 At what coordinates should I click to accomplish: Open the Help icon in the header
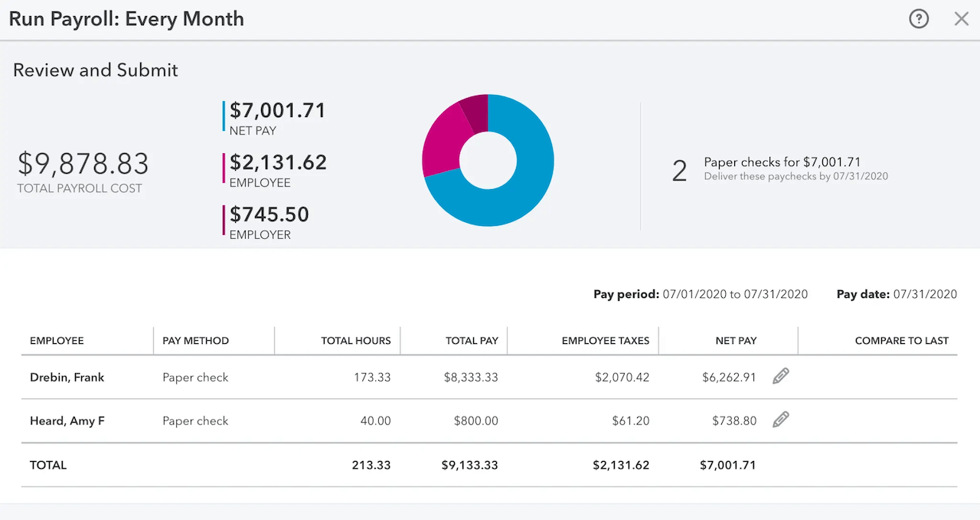[x=918, y=18]
